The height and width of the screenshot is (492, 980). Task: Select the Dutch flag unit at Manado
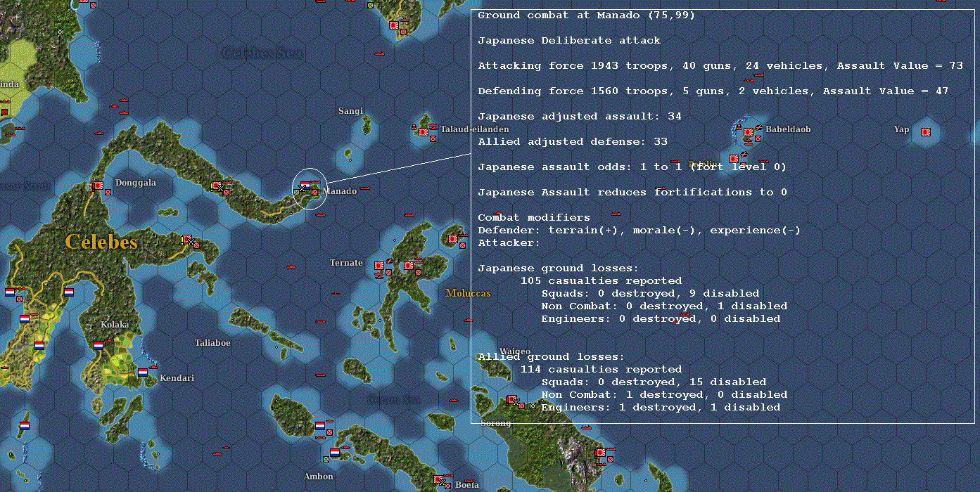point(305,186)
